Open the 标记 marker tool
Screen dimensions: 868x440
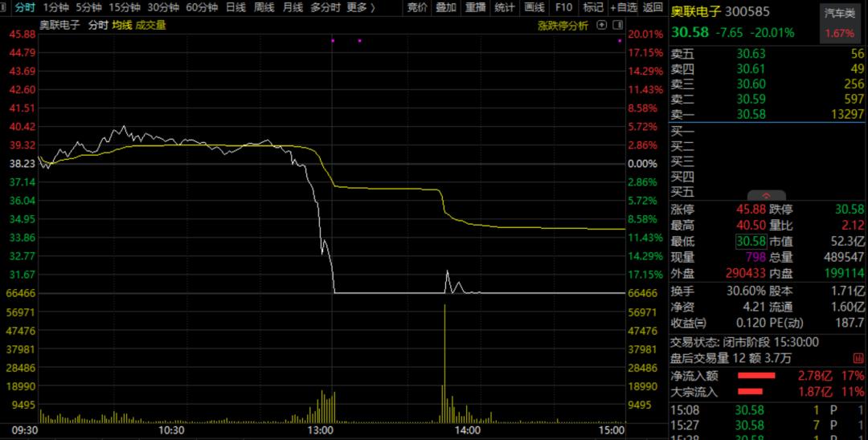click(x=593, y=7)
